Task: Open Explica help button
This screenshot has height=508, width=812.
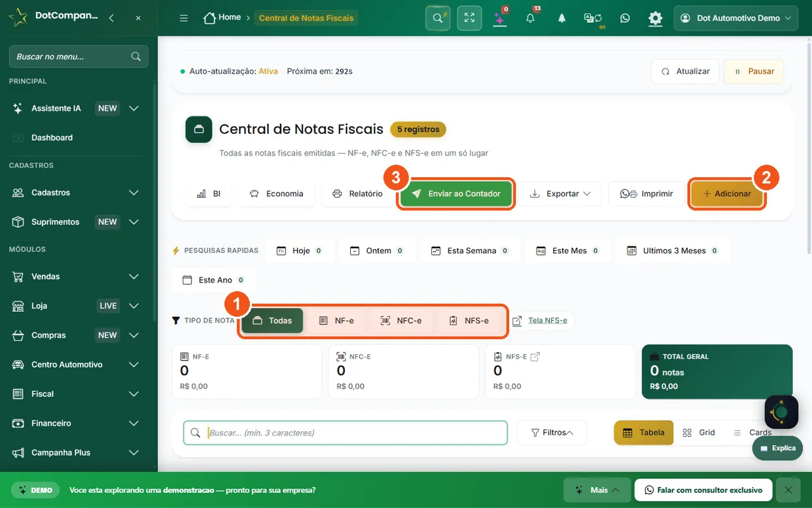Action: click(x=778, y=448)
